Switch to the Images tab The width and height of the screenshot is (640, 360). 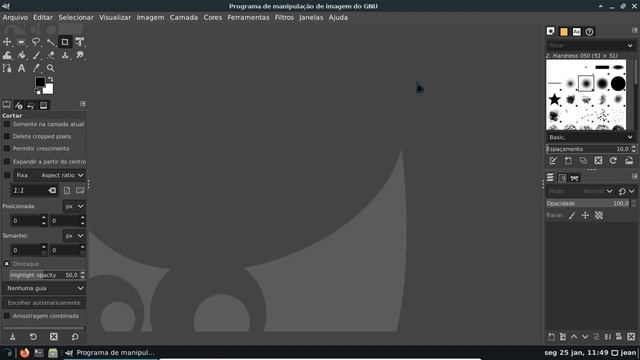coord(43,105)
